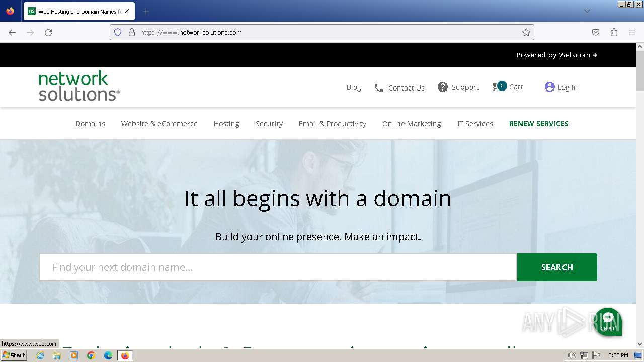Open the Website & eCommerce menu

[159, 124]
